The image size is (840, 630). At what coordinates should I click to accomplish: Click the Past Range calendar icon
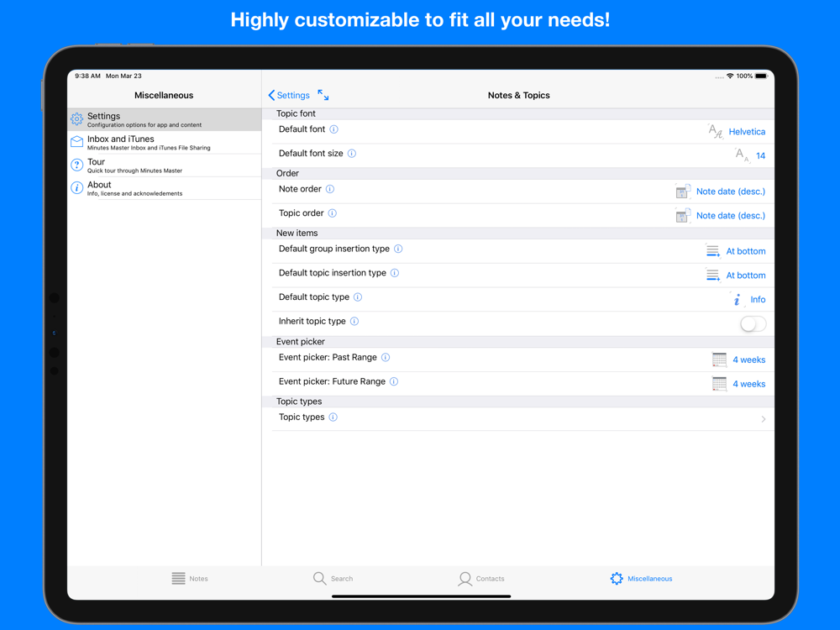pos(720,360)
